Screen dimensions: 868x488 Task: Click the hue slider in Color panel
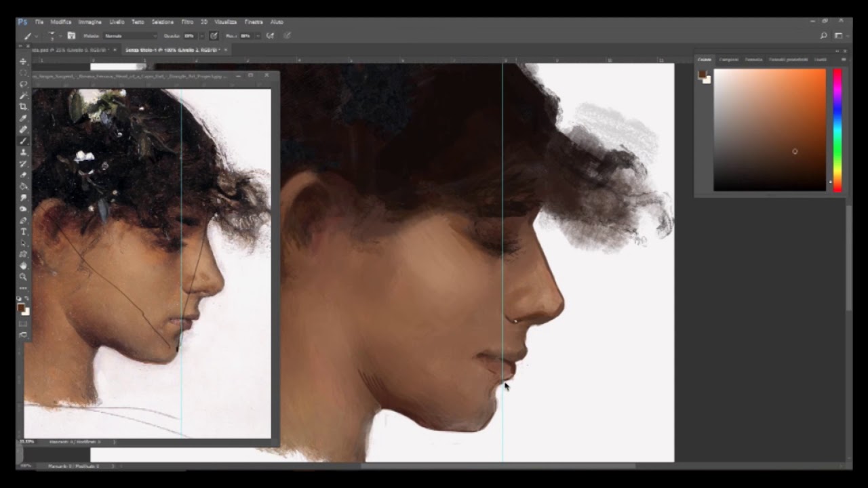click(837, 130)
